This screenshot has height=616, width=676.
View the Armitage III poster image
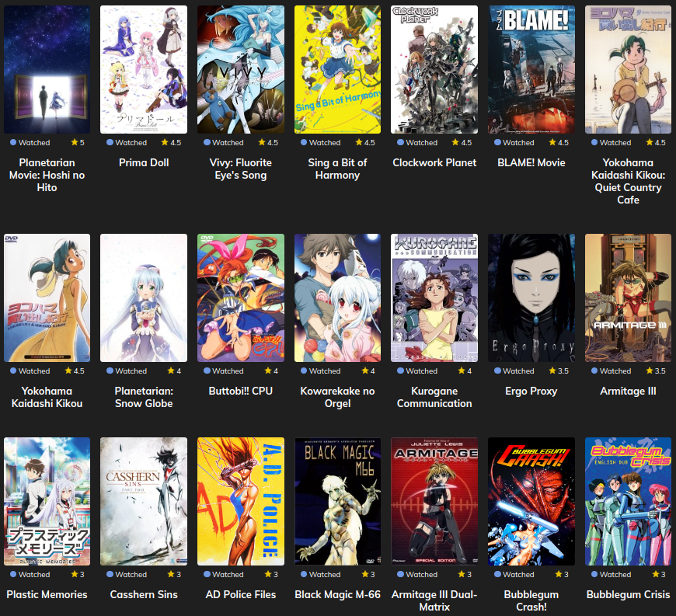[x=628, y=298]
